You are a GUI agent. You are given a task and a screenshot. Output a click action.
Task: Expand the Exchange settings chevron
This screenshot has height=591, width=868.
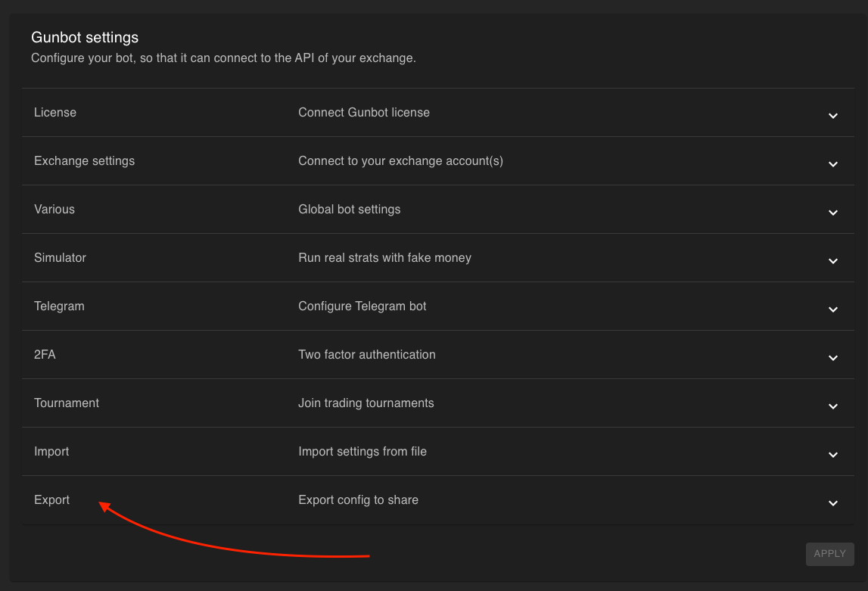point(832,164)
